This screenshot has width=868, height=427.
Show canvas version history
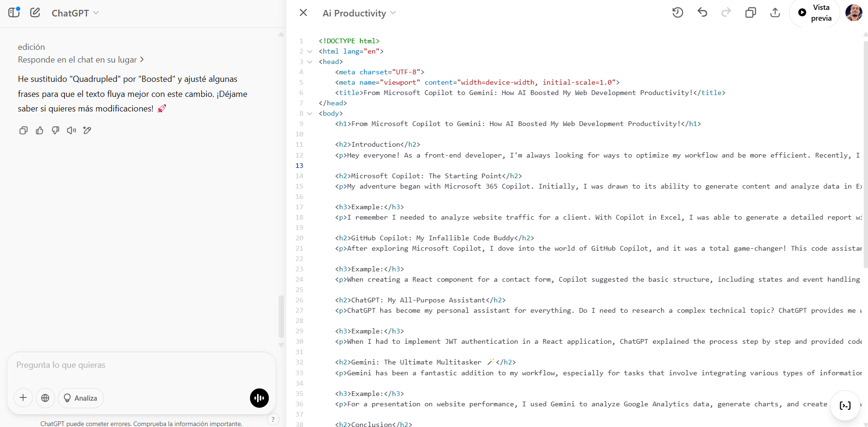pos(677,13)
